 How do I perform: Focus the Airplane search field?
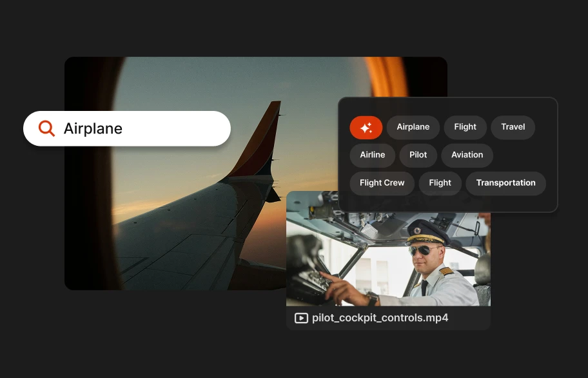pyautogui.click(x=127, y=128)
